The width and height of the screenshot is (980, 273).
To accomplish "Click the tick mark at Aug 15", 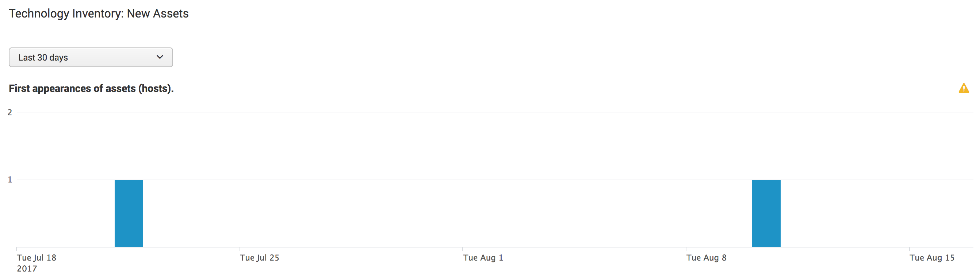I will [x=909, y=249].
